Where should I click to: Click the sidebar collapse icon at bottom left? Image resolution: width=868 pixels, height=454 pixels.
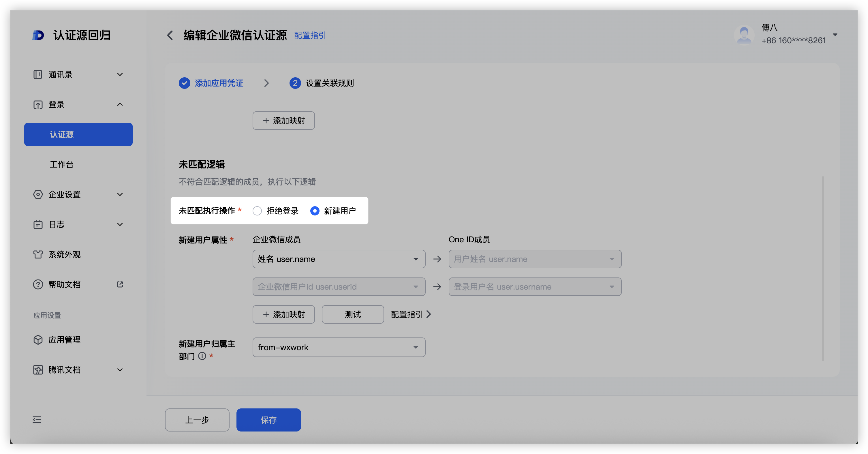coord(37,420)
